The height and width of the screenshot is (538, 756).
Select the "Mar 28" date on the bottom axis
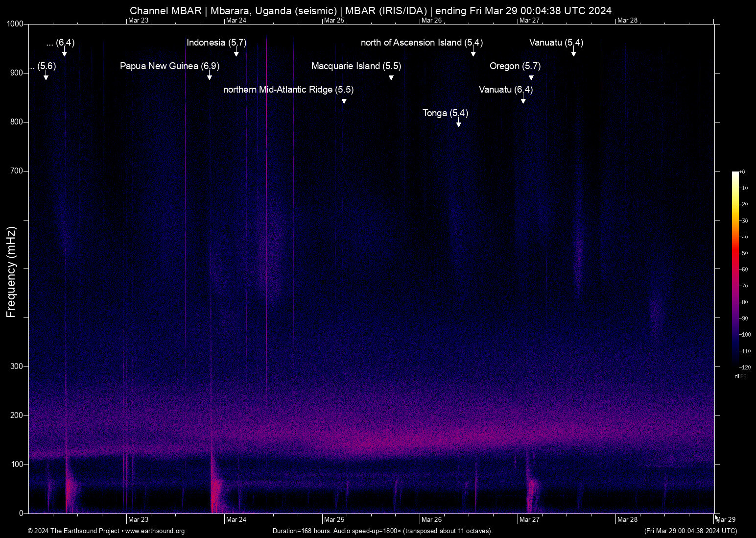coord(628,519)
